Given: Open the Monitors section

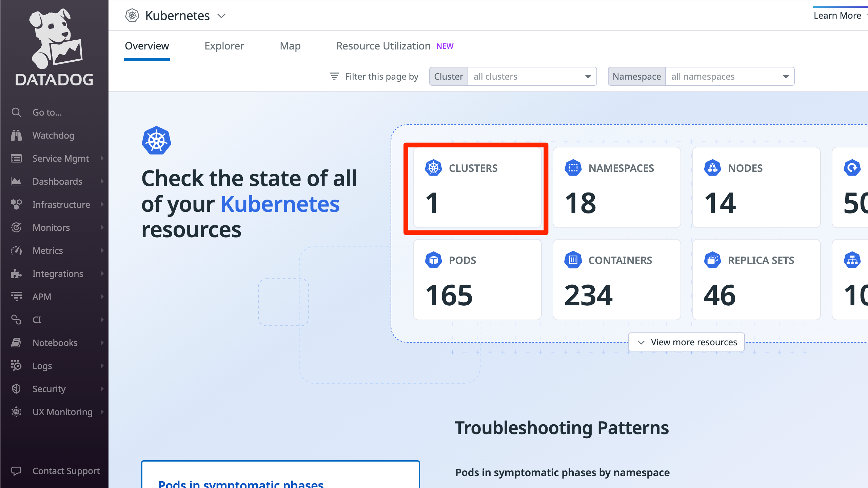Looking at the screenshot, I should coord(51,227).
